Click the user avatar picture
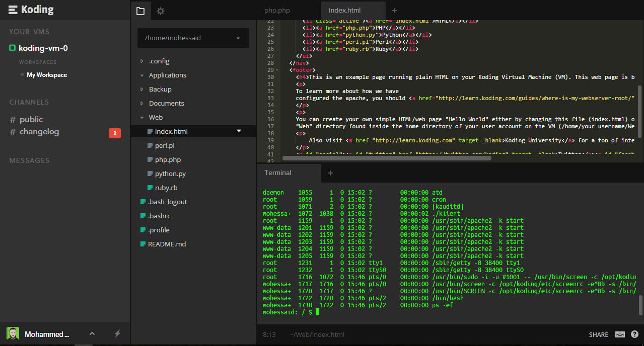 click(x=13, y=333)
